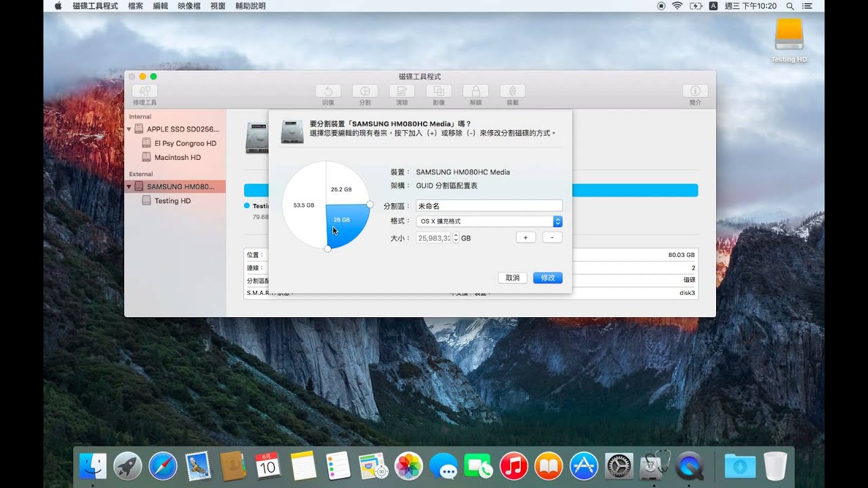Open Photos from the Dock

(408, 466)
